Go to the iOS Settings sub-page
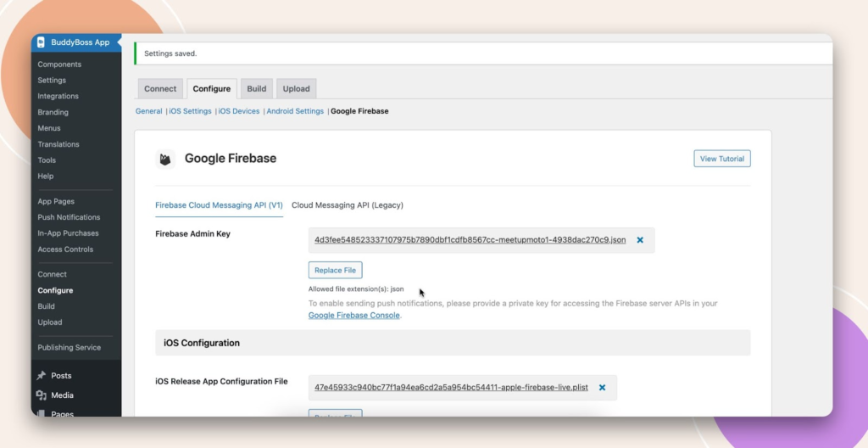The height and width of the screenshot is (448, 868). coord(190,111)
